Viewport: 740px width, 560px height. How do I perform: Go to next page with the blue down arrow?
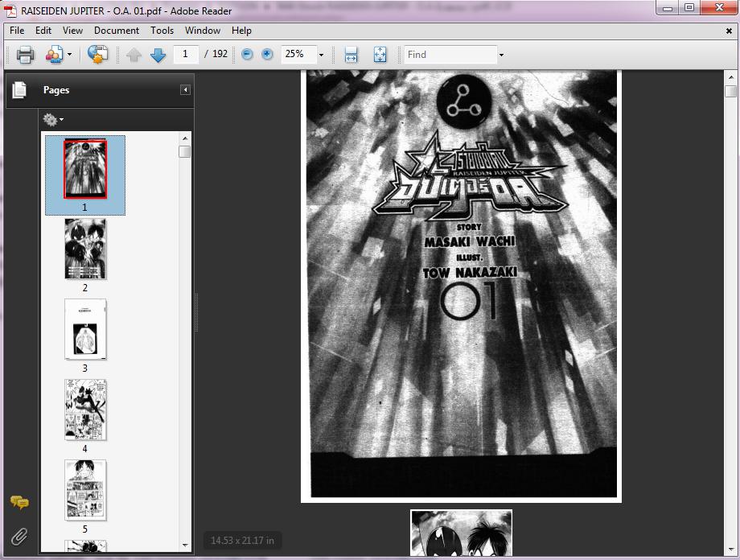[x=158, y=55]
